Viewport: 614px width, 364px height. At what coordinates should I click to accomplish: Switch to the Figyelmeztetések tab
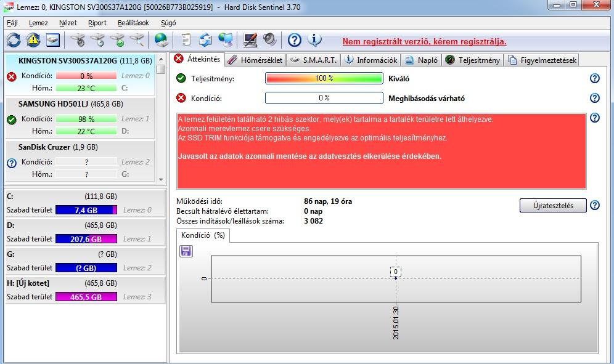pyautogui.click(x=541, y=60)
